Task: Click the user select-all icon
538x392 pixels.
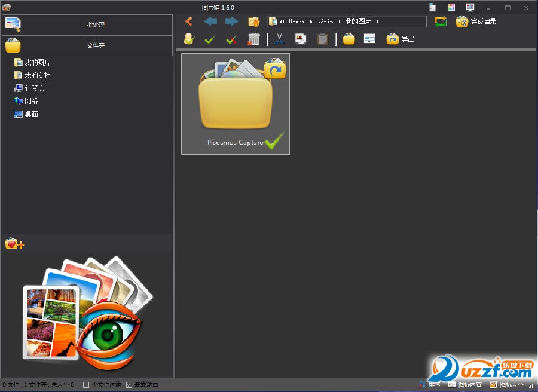Action: click(189, 39)
